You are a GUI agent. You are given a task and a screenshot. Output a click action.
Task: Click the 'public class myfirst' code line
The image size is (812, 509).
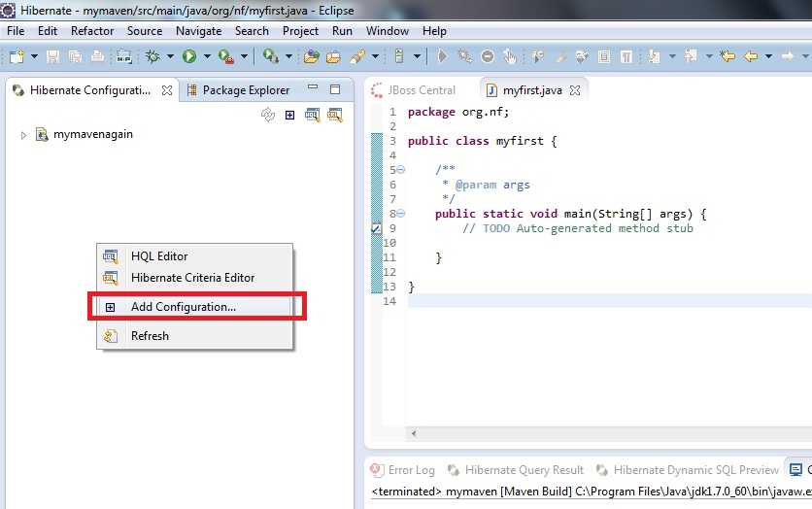point(482,141)
